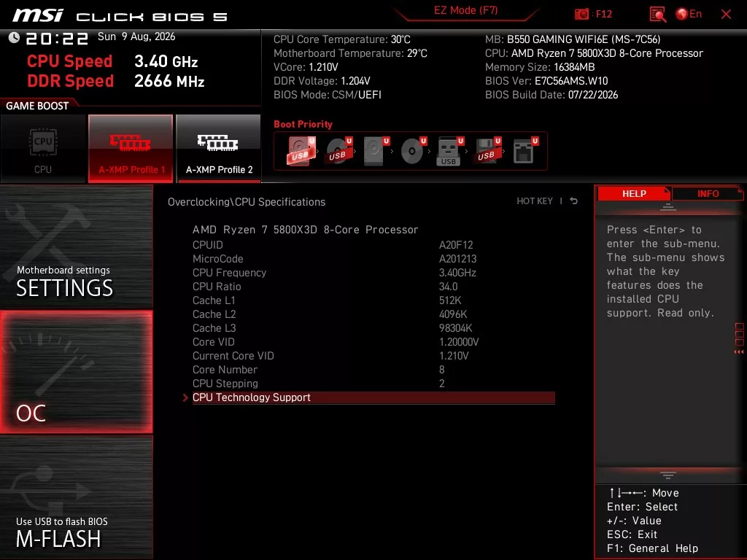Switch to the HELP tab
Image resolution: width=747 pixels, height=560 pixels.
[x=634, y=193]
